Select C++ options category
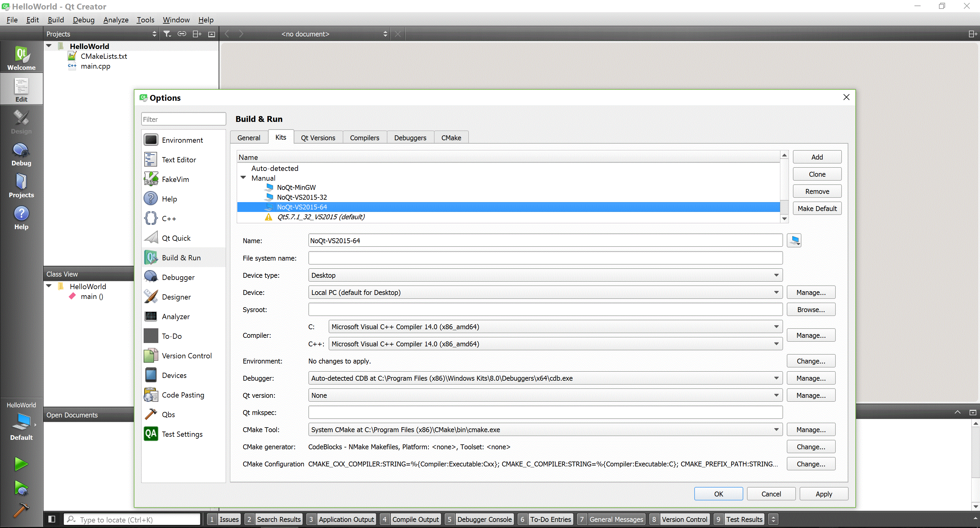This screenshot has height=528, width=980. tap(183, 218)
